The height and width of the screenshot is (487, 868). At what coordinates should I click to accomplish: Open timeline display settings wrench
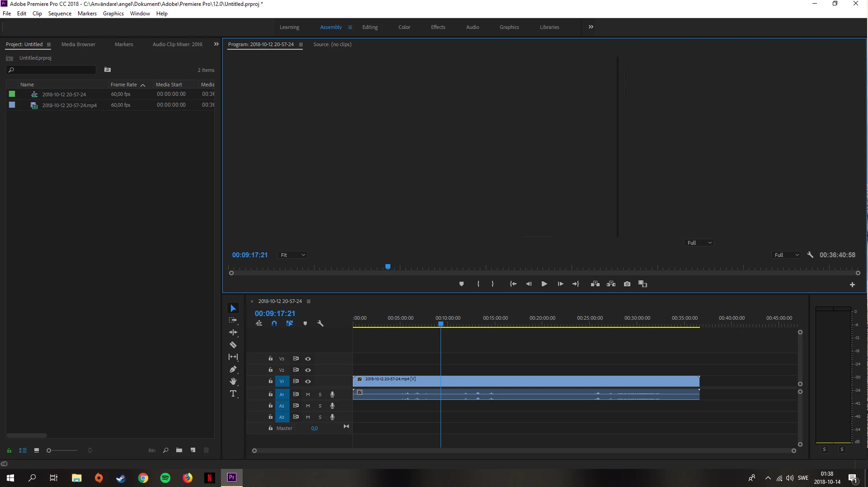[320, 323]
